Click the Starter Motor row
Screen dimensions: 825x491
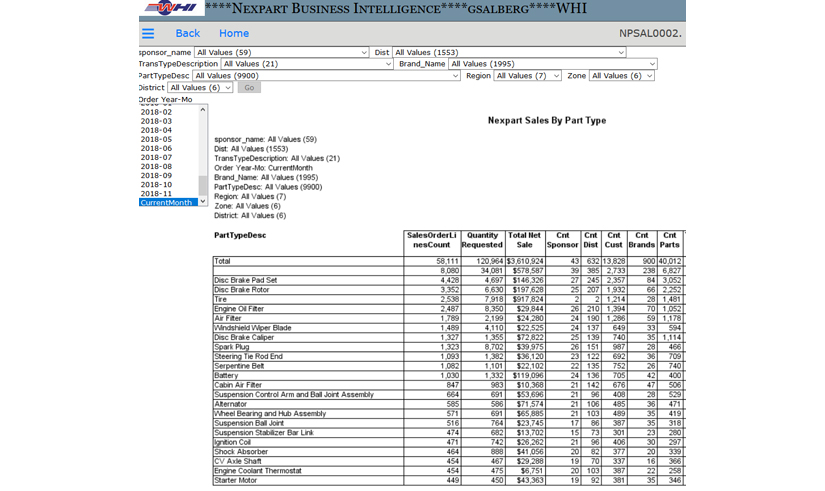pyautogui.click(x=447, y=480)
